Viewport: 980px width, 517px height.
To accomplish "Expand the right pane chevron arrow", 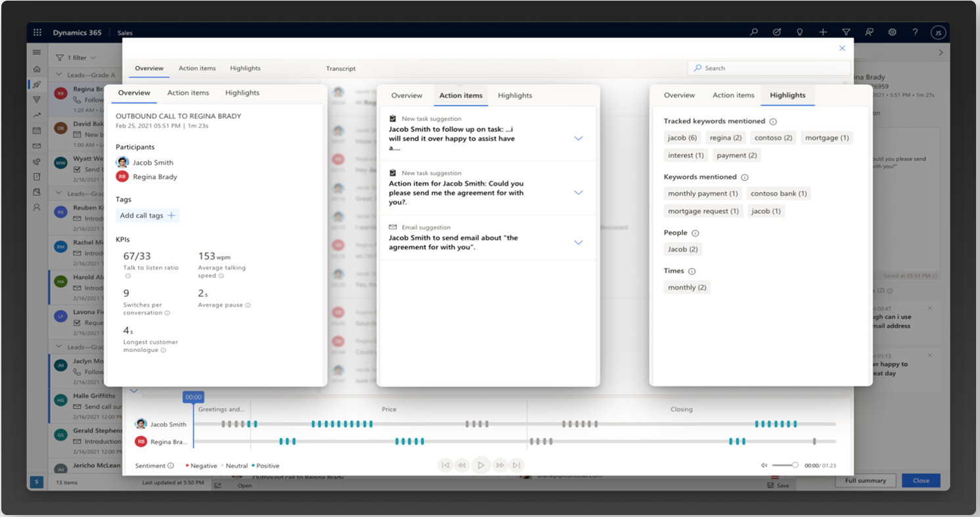I will coord(941,53).
